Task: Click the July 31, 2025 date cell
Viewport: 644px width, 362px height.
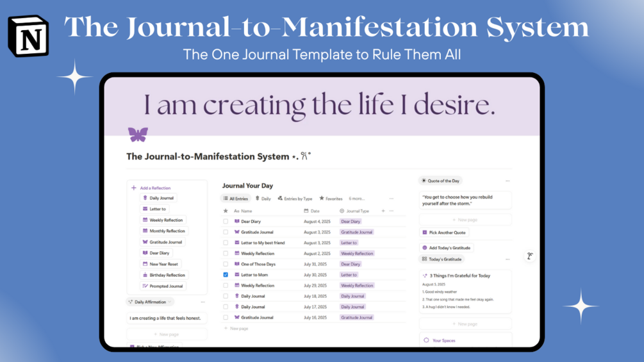Action: 315,265
